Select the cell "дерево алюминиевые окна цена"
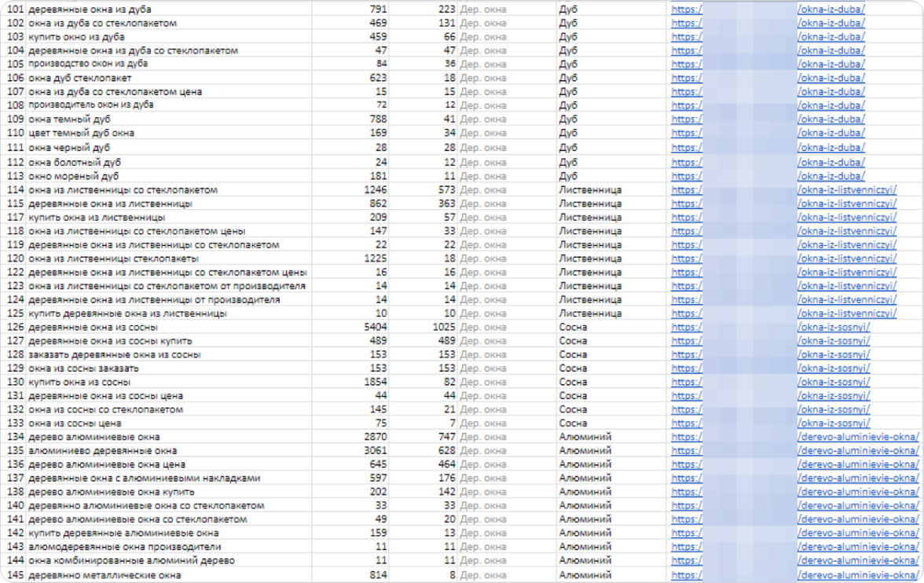 (107, 464)
